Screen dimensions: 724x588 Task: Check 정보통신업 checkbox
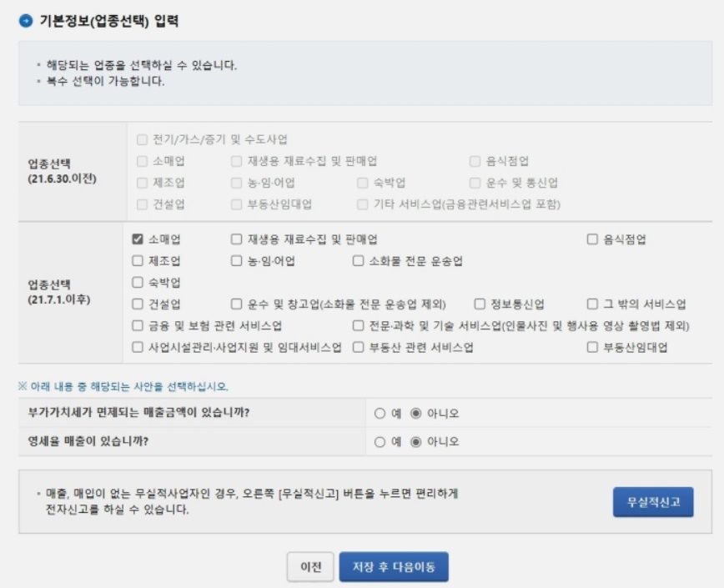(x=480, y=304)
